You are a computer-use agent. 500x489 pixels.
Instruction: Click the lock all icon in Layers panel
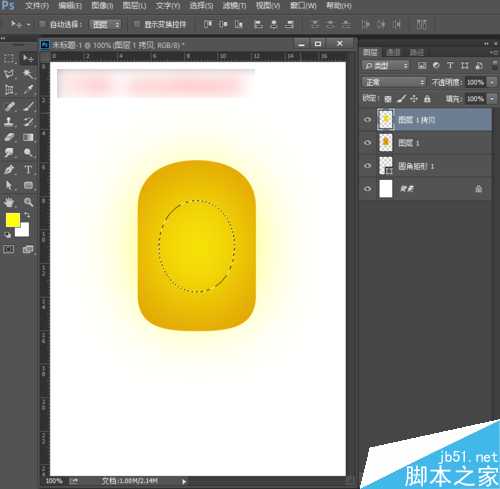point(427,99)
